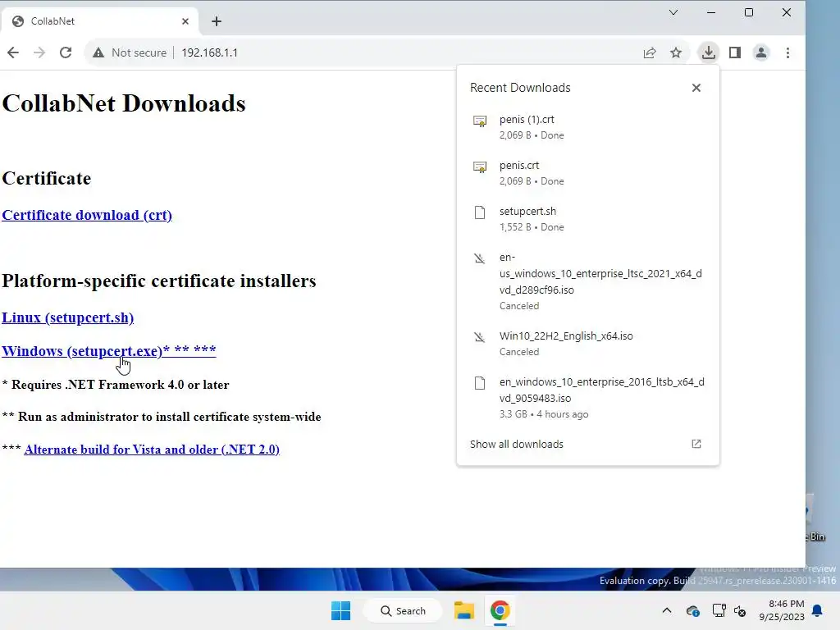Click the OneDrive cloud tray icon
Image resolution: width=840 pixels, height=630 pixels.
click(692, 610)
